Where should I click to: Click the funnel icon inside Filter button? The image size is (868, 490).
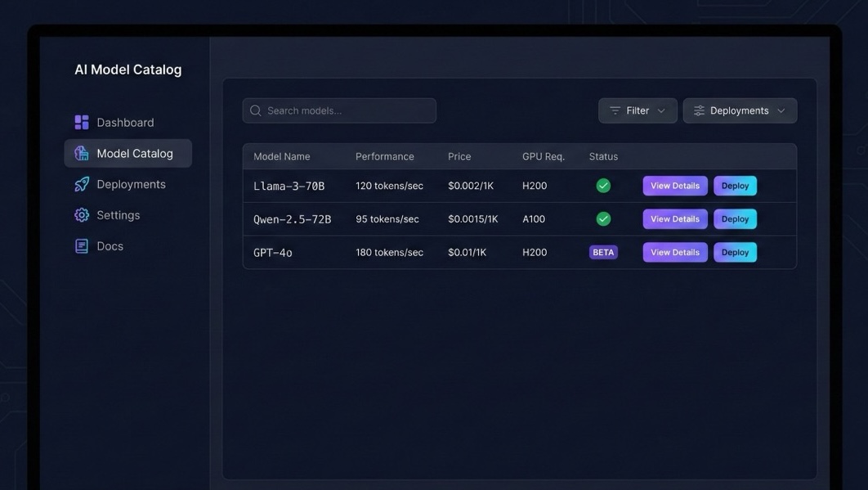(x=615, y=110)
